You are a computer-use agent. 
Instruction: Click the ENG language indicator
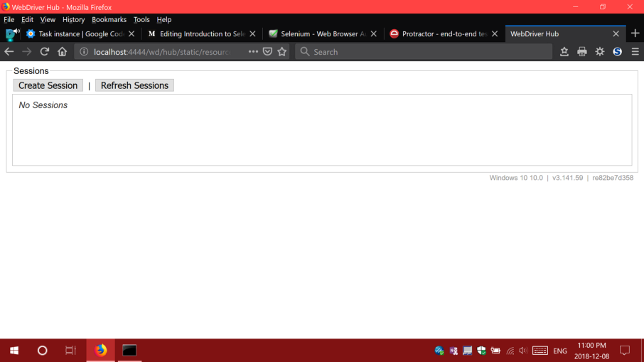[560, 351]
